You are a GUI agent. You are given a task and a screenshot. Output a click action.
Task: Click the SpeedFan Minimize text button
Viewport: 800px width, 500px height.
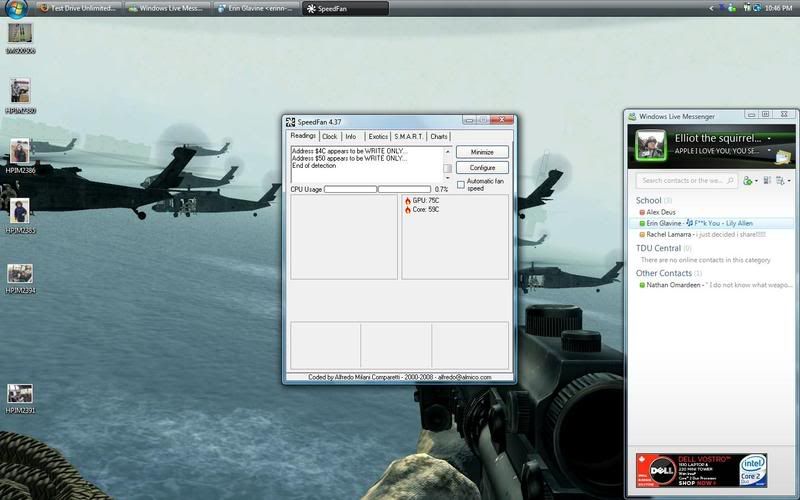click(x=482, y=152)
